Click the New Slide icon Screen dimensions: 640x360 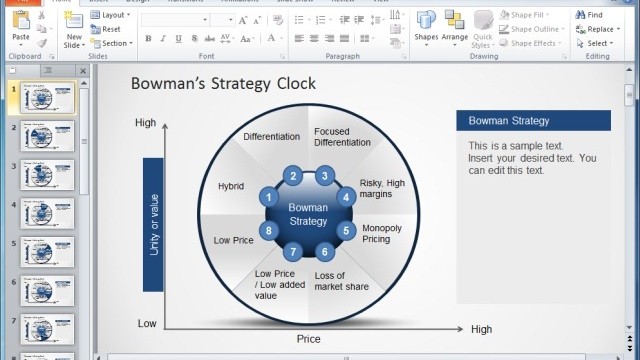coord(73,21)
